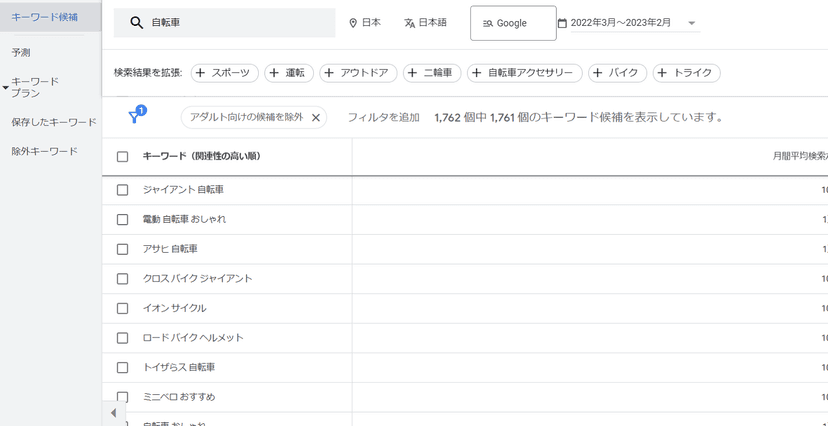Toggle the select-all keywords checkbox
Viewport: 828px width, 426px height.
[x=123, y=157]
